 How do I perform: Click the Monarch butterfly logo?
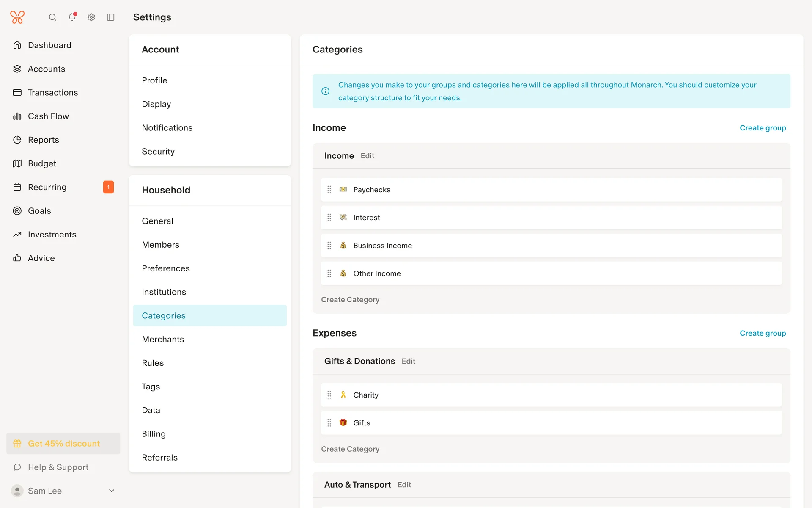(17, 17)
